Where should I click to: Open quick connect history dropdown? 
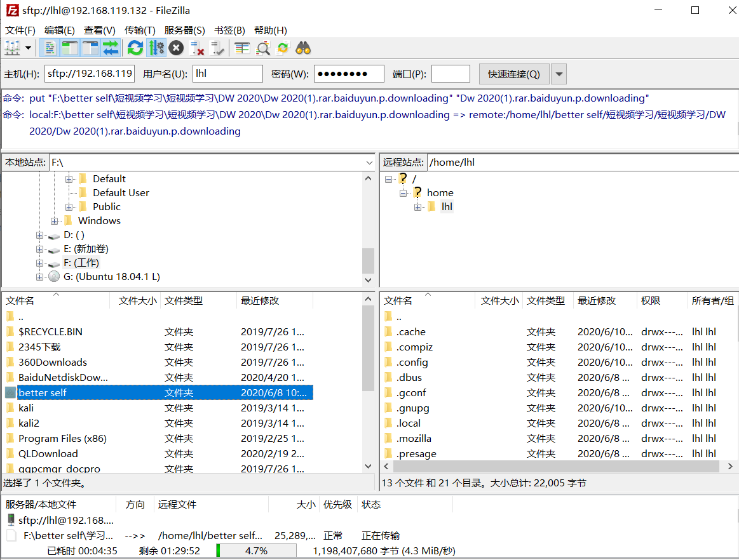(559, 74)
